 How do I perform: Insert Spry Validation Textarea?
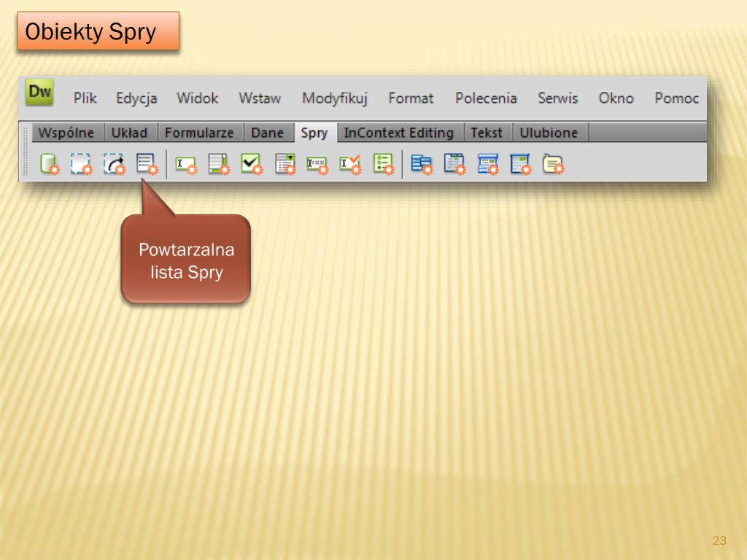219,164
